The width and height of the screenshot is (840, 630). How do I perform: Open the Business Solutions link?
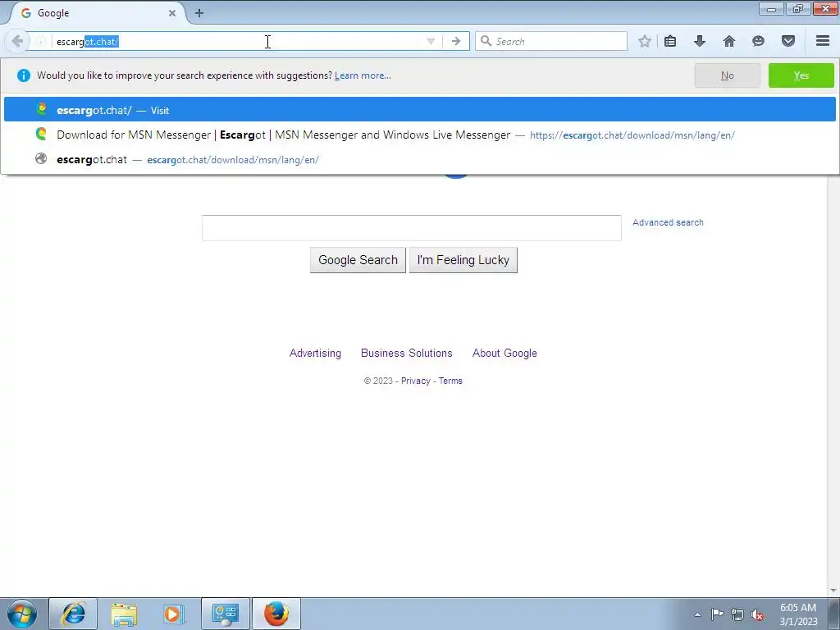[x=407, y=353]
